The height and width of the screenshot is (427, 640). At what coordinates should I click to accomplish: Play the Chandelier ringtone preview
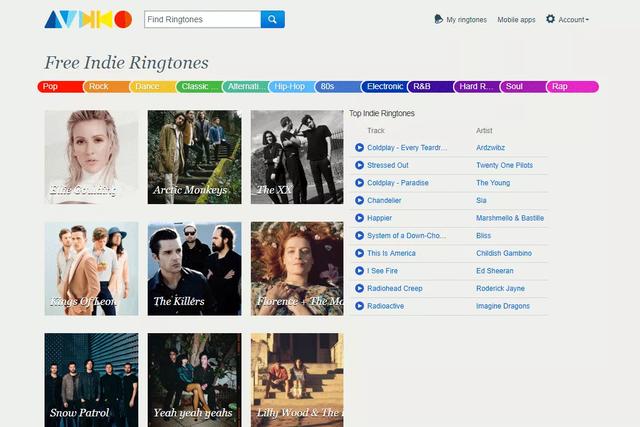tap(360, 200)
